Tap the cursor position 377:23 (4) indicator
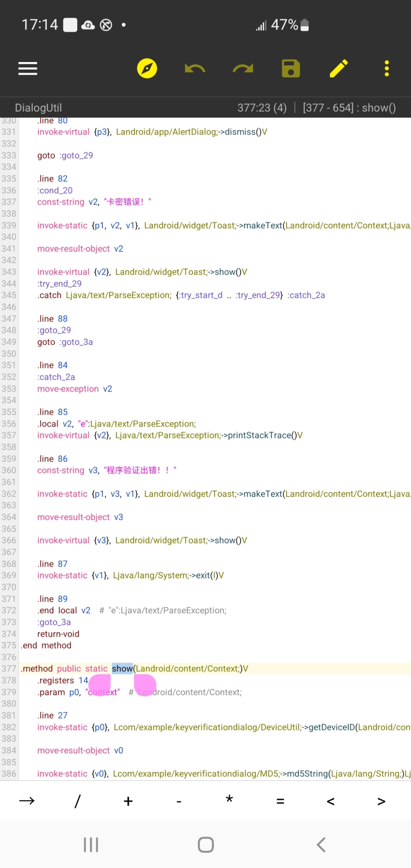411x868 pixels. pyautogui.click(x=262, y=108)
